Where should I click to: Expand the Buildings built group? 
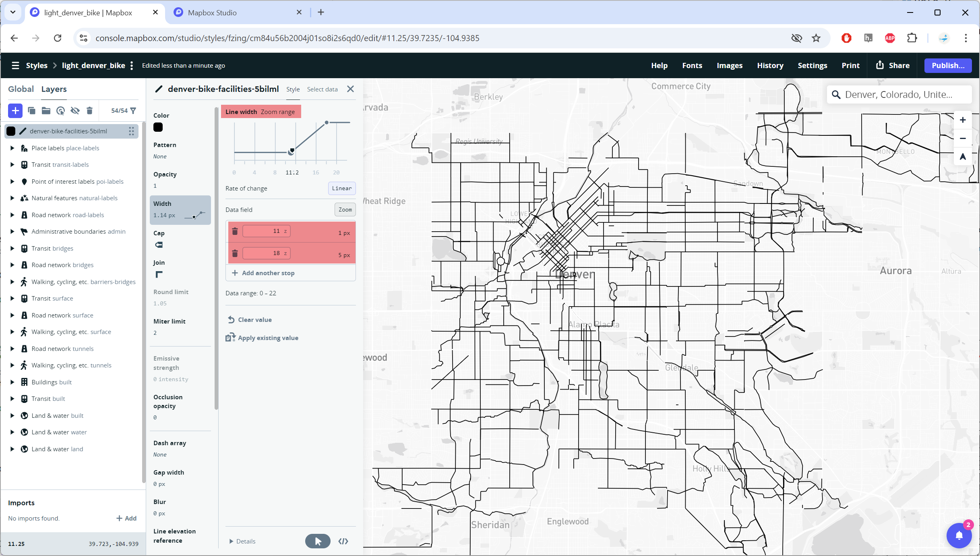[x=12, y=382]
